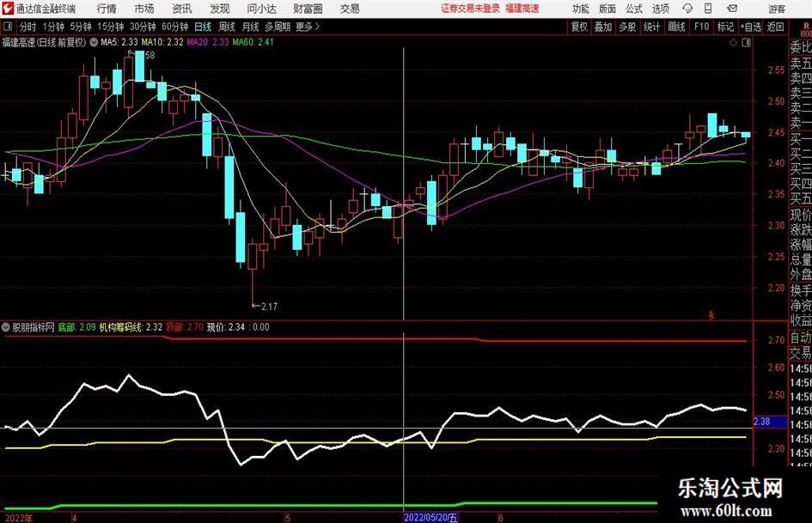Select the 15分钟 period tab
The width and height of the screenshot is (812, 523).
pos(110,27)
